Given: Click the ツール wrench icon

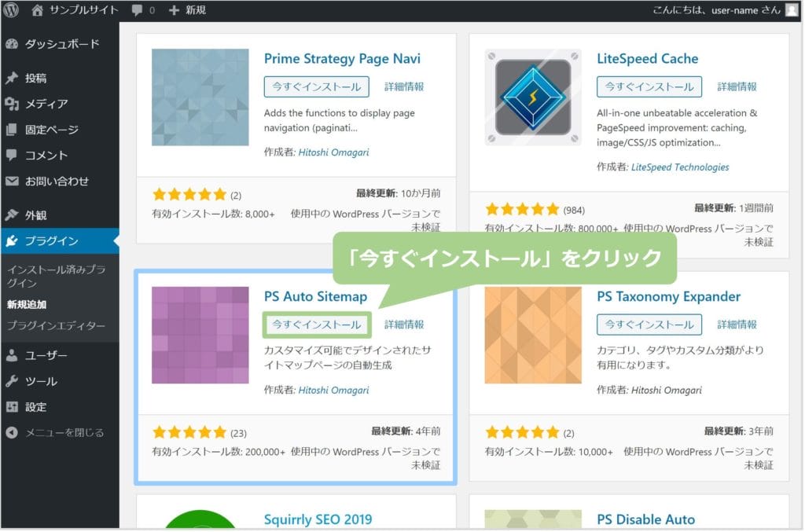Looking at the screenshot, I should click(12, 381).
